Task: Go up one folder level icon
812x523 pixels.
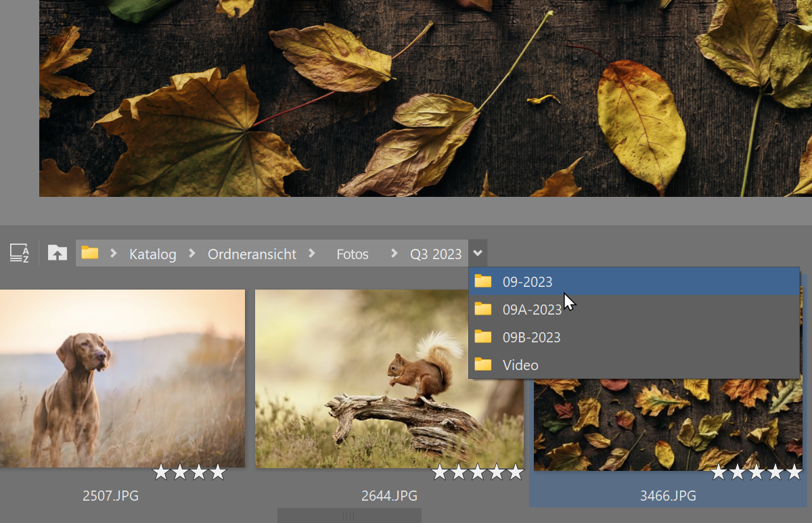Action: tap(58, 254)
